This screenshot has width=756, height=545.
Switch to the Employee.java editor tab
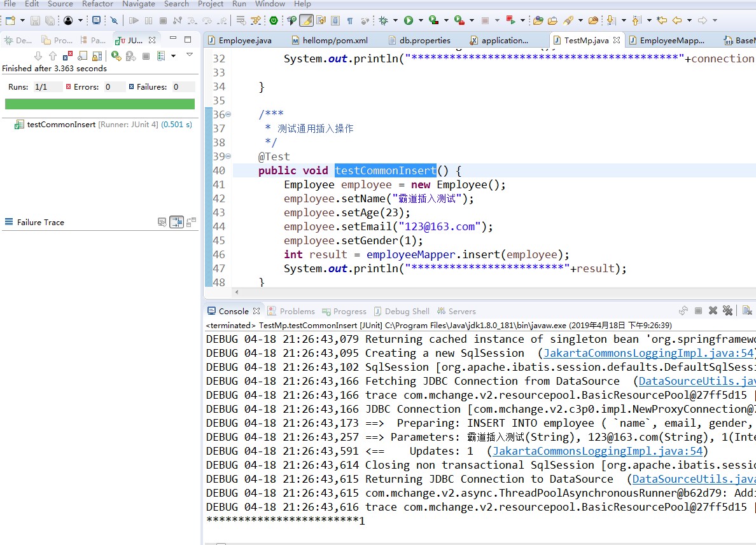point(240,41)
